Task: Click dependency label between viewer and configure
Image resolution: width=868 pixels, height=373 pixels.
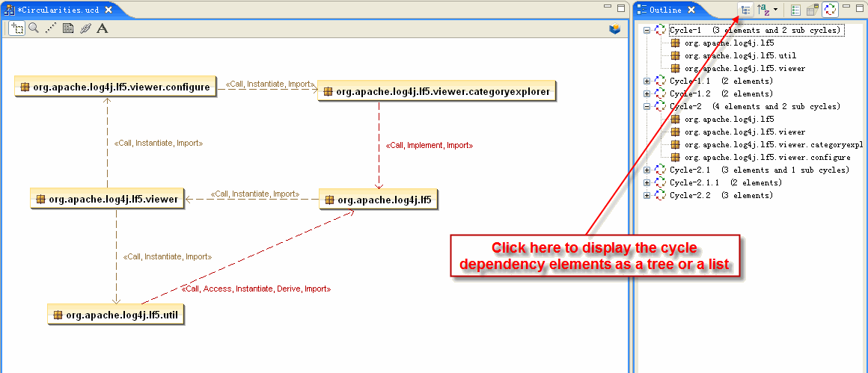Action: (x=159, y=143)
